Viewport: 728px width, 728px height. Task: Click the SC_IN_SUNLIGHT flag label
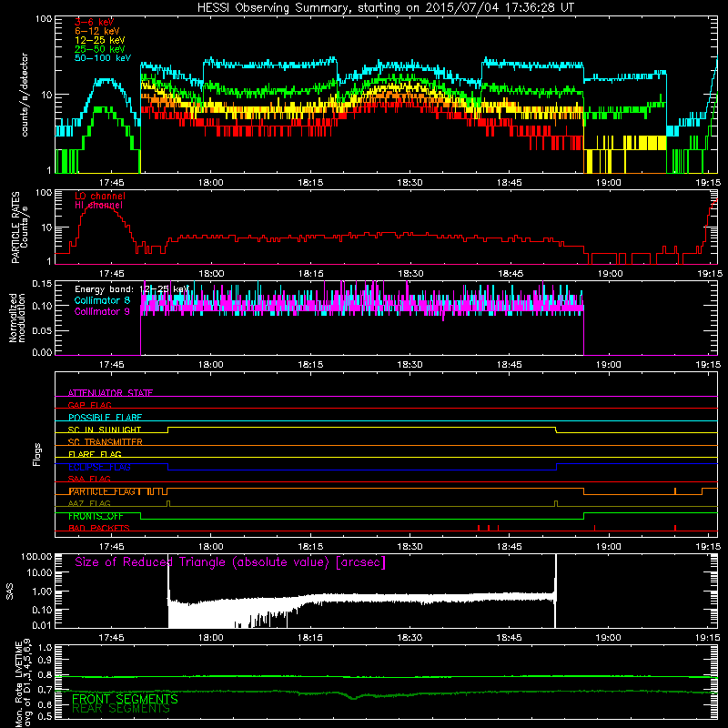coord(105,430)
